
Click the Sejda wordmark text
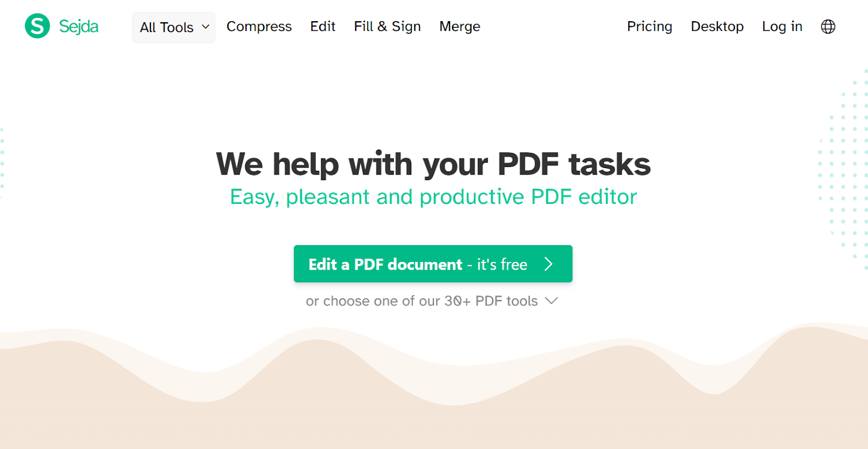[x=79, y=27]
